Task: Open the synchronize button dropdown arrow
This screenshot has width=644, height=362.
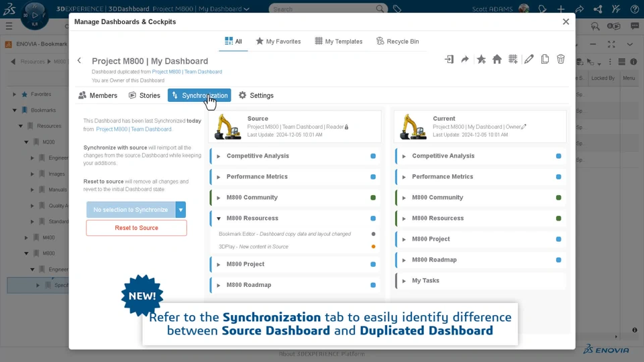Action: (180, 210)
